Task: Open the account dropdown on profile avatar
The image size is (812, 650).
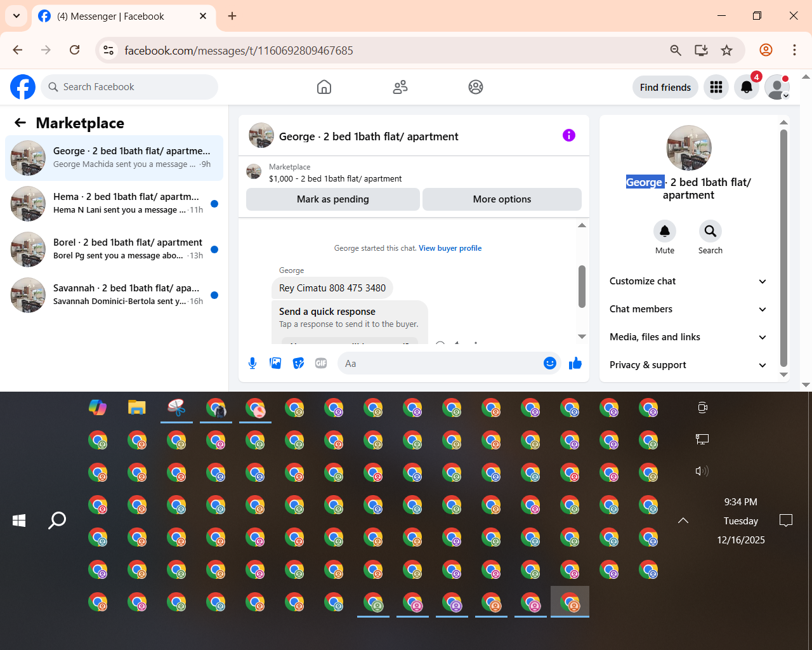Action: click(777, 87)
